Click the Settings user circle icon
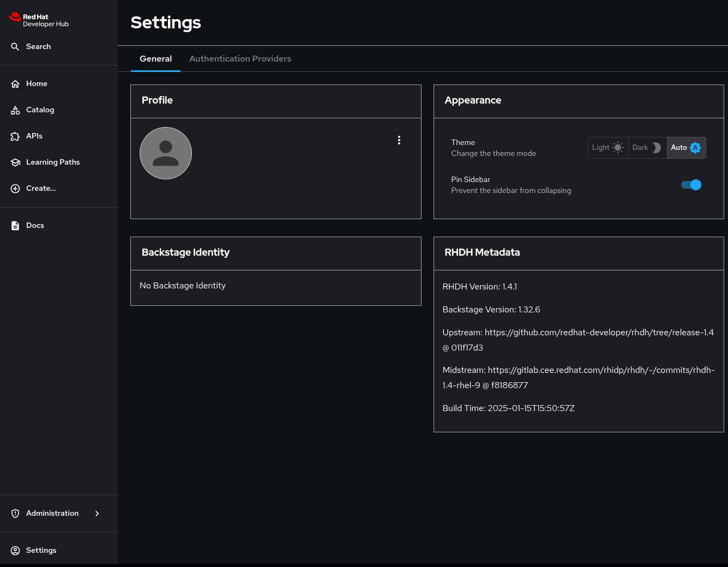728x567 pixels. pos(15,551)
